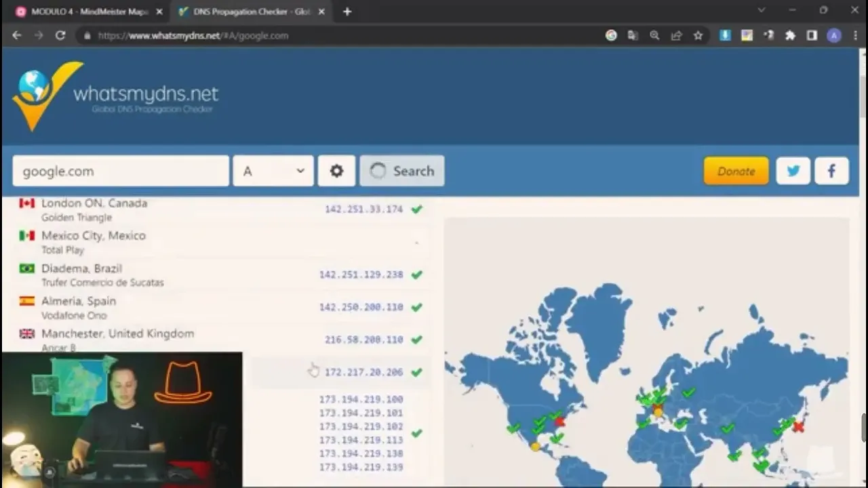
Task: Click IP address 173.194.219.100
Action: click(x=361, y=399)
